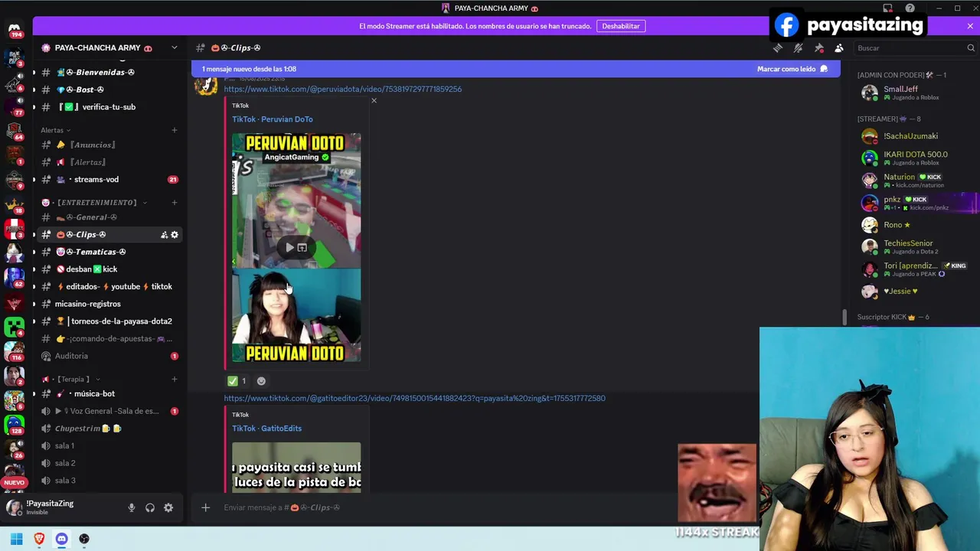Viewport: 980px width, 551px height.
Task: Click Marcar como leído
Action: pos(792,69)
